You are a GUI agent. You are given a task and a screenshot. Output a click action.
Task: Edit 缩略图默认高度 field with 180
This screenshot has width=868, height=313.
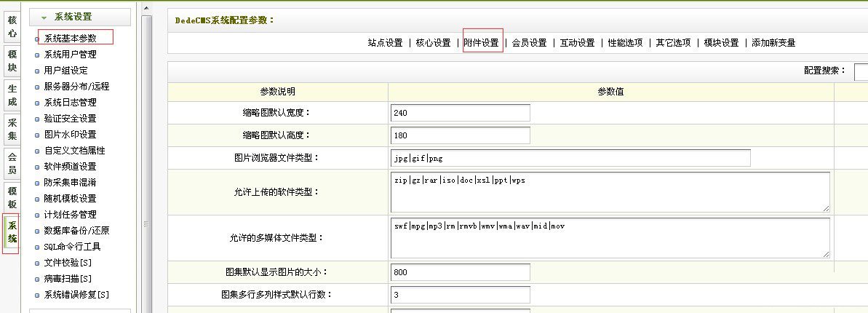[x=460, y=135]
